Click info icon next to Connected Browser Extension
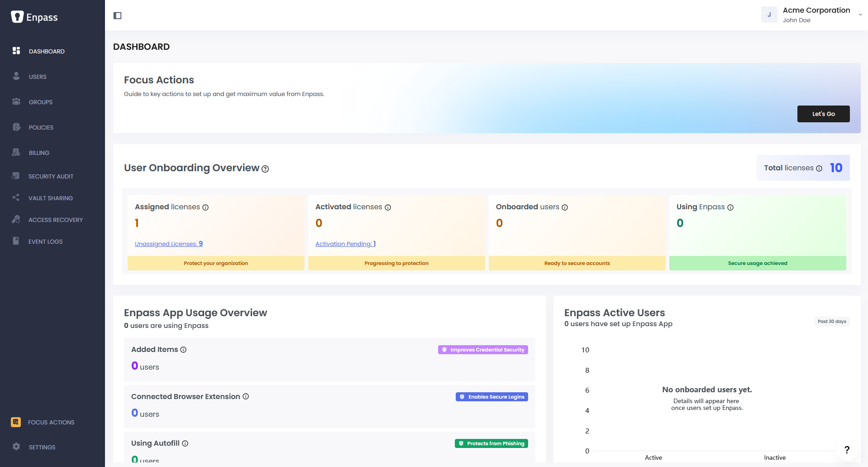This screenshot has width=868, height=467. [x=246, y=396]
